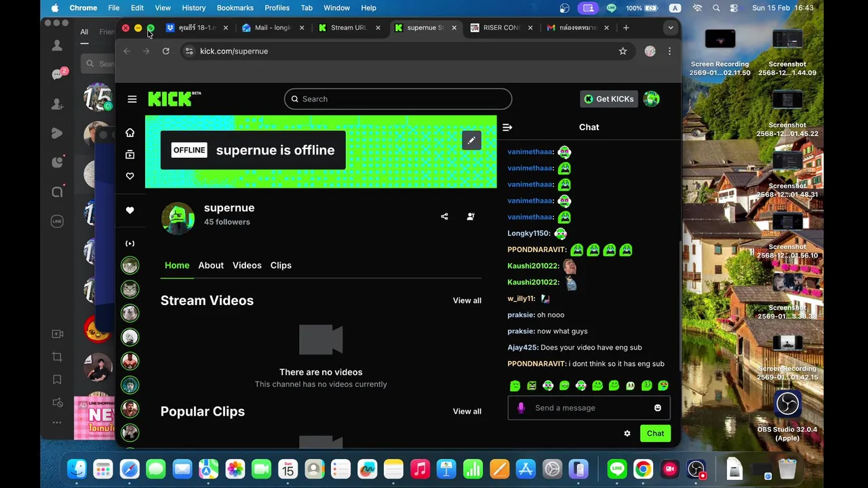Toggle the Kick sidebar hamburger menu
Viewport: 868px width, 488px height.
pyautogui.click(x=132, y=99)
